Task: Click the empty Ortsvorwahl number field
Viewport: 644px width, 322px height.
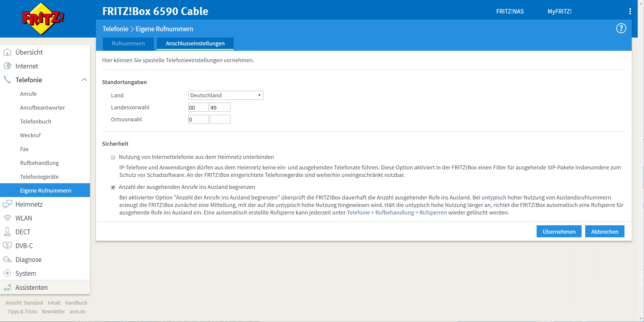Action: (220, 120)
